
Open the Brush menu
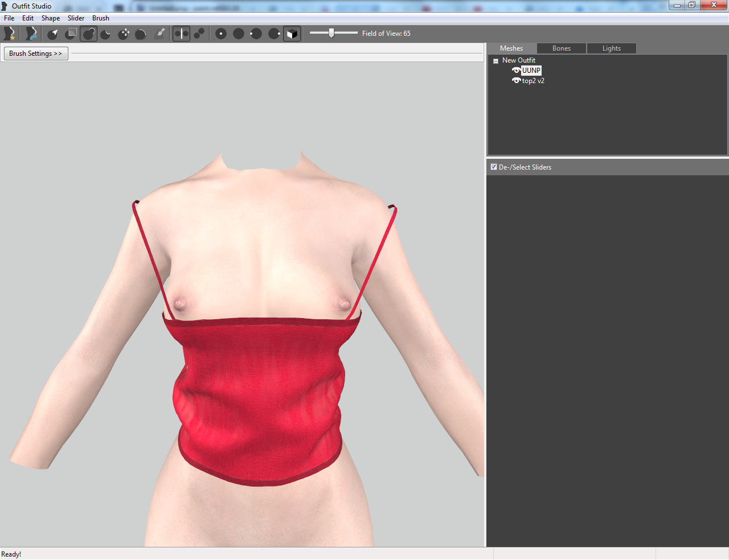[x=101, y=18]
